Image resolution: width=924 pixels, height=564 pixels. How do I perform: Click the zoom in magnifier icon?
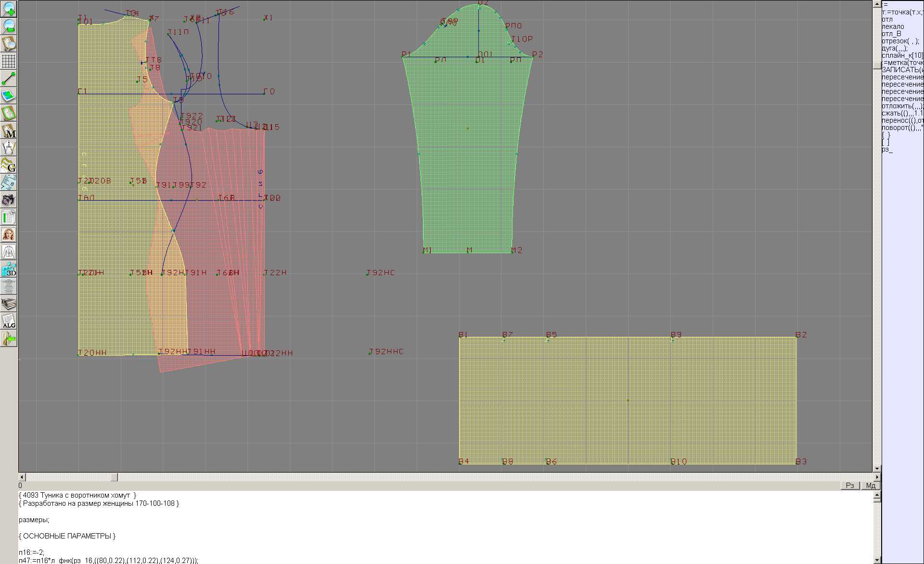click(9, 9)
